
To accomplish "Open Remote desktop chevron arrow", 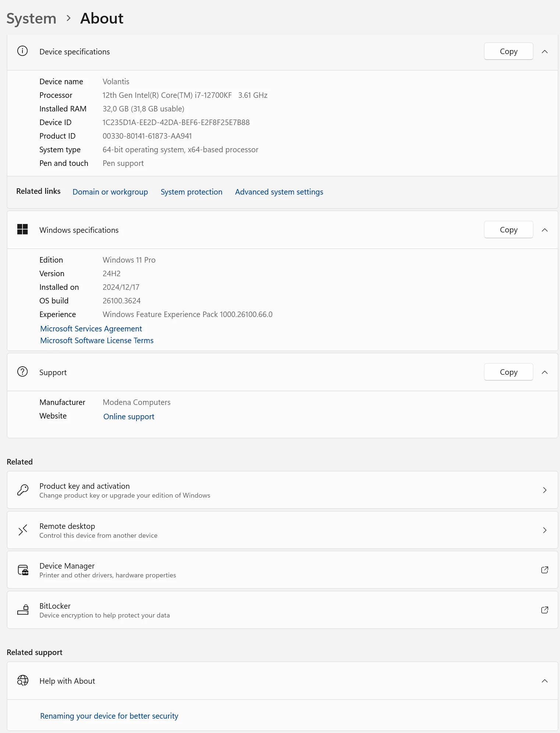I will 545,530.
